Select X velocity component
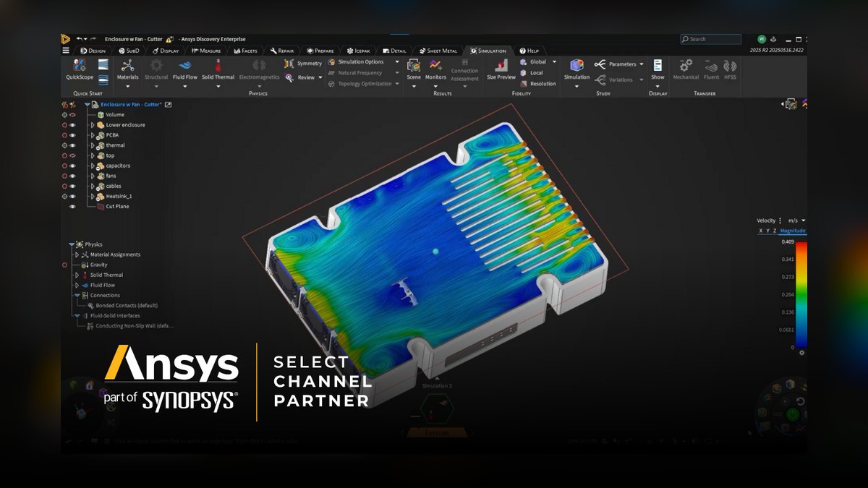This screenshot has width=868, height=488. (x=760, y=231)
